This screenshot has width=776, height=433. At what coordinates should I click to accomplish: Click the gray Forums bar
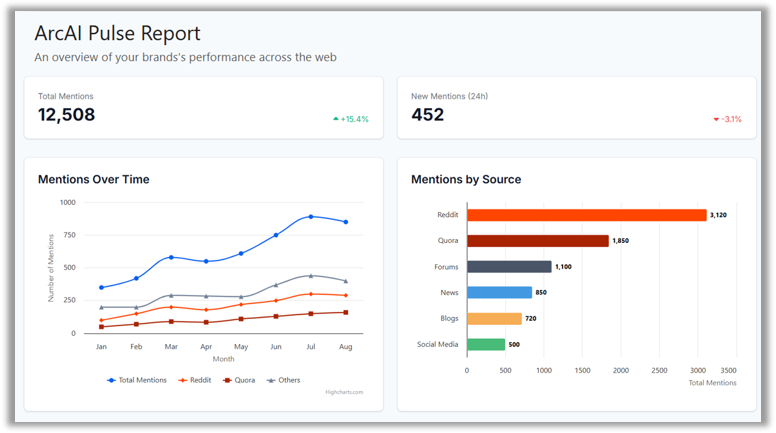[509, 267]
